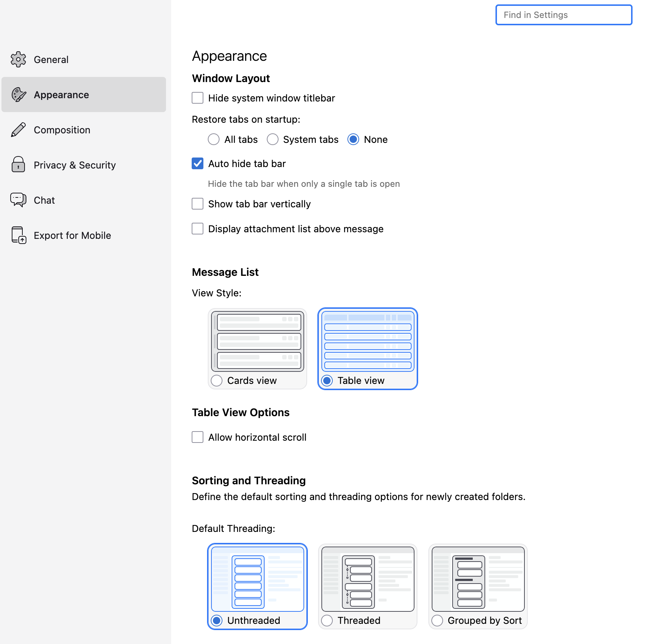This screenshot has height=644, width=645.
Task: Click the Appearance paint palette icon
Action: [18, 95]
